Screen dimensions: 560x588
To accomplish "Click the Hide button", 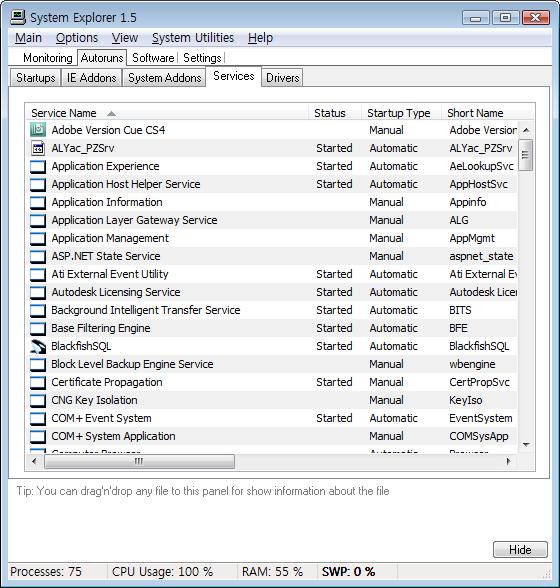I will coord(520,550).
